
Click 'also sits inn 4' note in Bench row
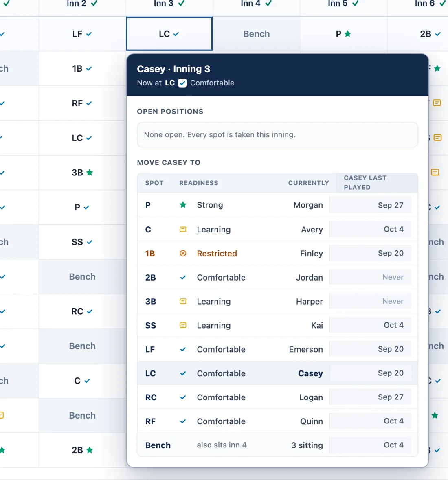222,445
